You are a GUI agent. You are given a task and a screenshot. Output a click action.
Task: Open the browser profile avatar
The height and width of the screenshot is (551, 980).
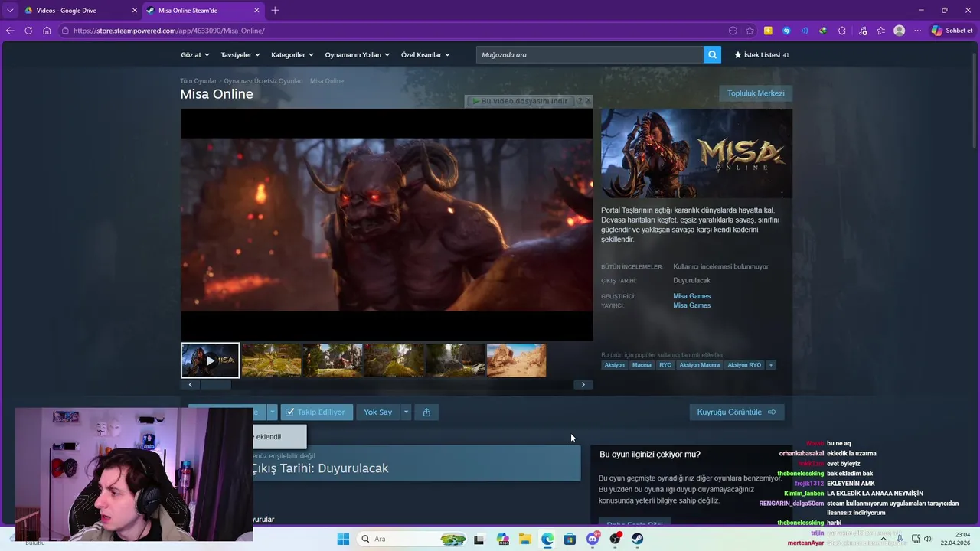coord(900,31)
